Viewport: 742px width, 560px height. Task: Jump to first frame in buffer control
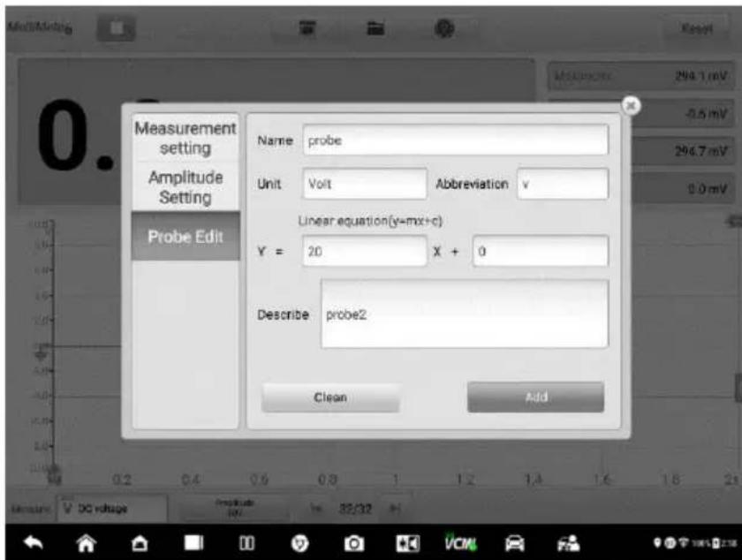(x=315, y=509)
